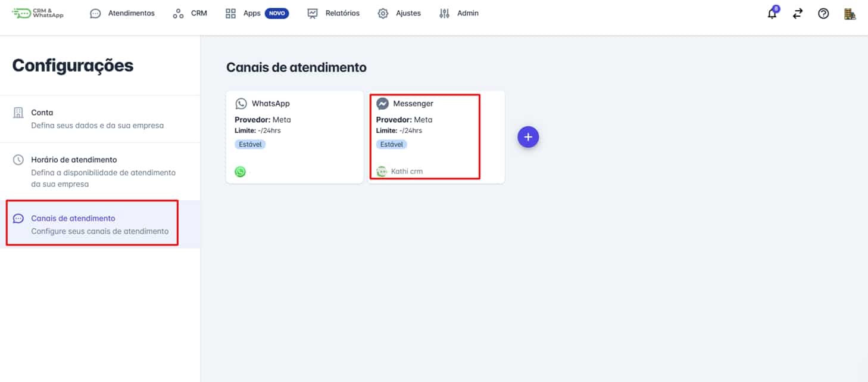Add a new channel with plus button
Image resolution: width=868 pixels, height=382 pixels.
tap(528, 137)
